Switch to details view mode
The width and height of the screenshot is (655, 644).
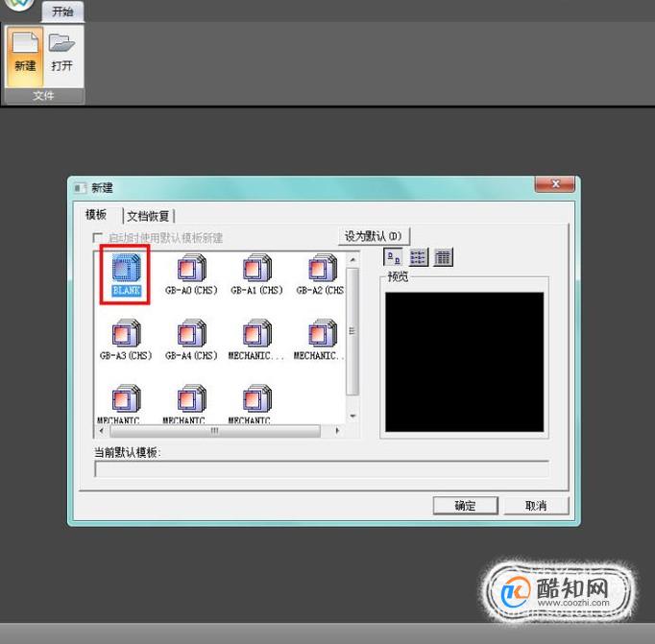[x=443, y=257]
